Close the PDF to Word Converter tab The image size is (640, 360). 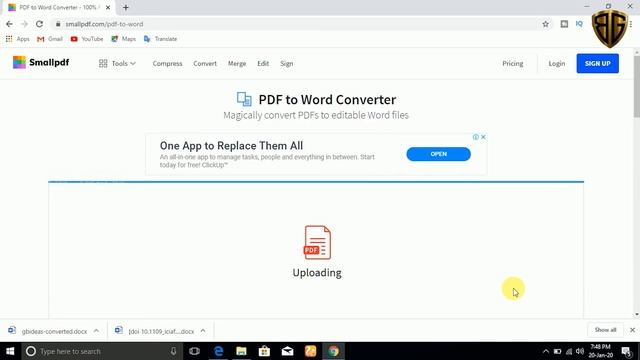(x=108, y=7)
